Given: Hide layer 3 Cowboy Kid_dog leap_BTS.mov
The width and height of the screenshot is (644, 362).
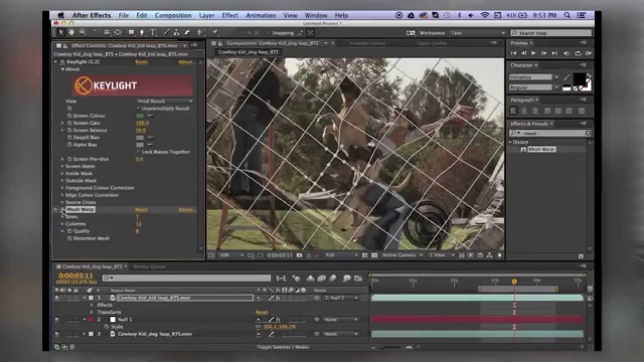Looking at the screenshot, I should coord(57,334).
